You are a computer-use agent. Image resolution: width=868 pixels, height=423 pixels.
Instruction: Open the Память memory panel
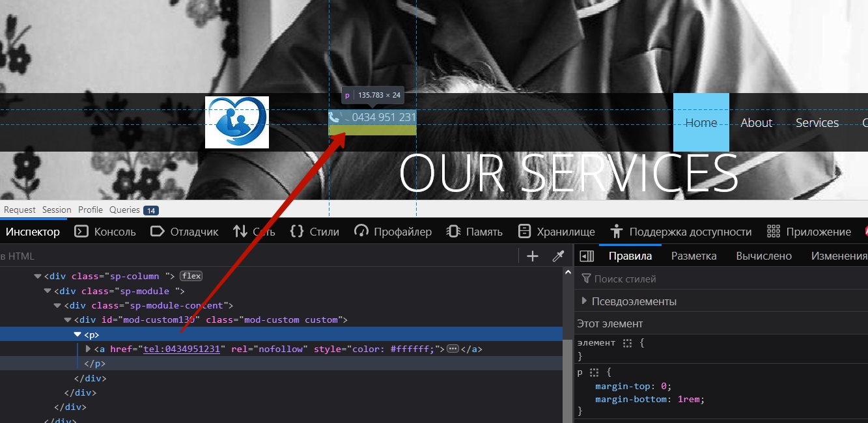coord(474,232)
